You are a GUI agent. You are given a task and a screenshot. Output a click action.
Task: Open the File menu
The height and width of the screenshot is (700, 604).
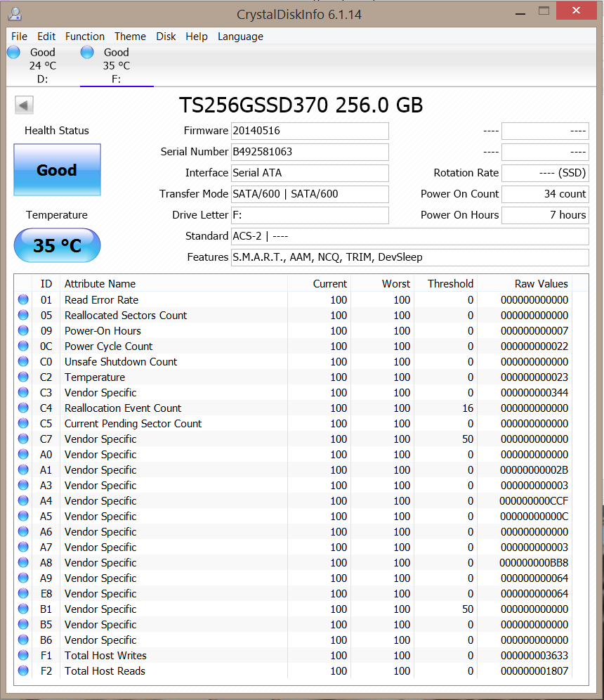(x=19, y=37)
